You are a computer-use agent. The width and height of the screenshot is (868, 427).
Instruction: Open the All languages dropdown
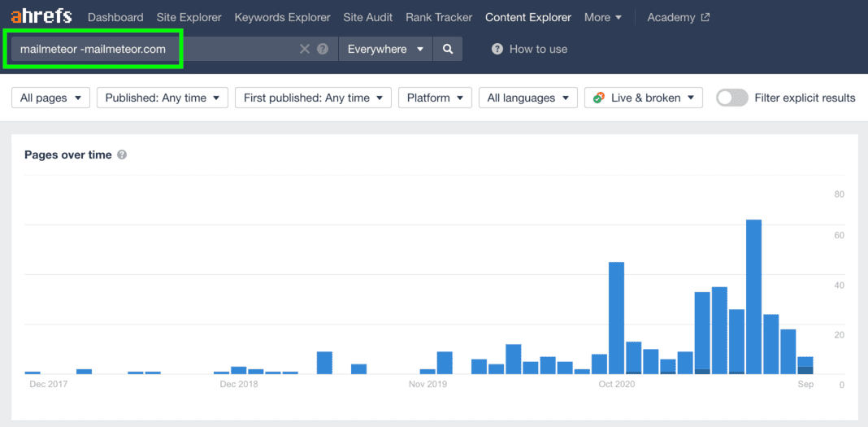click(528, 98)
